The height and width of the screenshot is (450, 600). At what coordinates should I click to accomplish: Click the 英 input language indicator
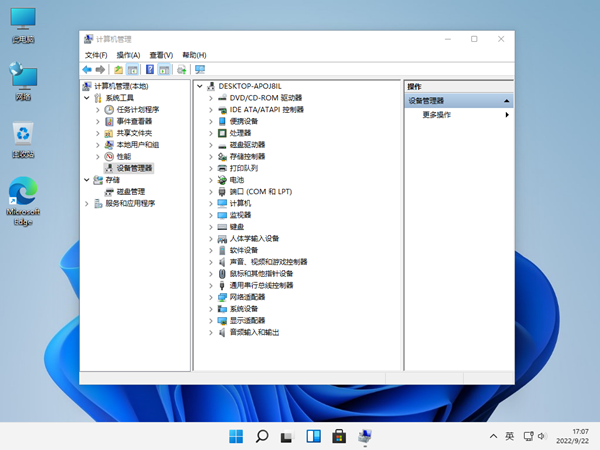(x=510, y=436)
